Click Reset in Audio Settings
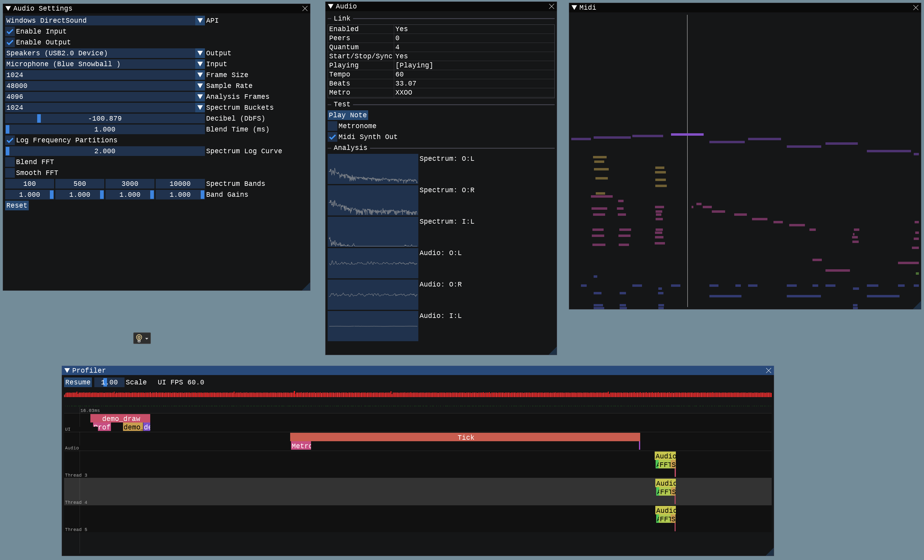Screen dimensions: 924x560 [x=17, y=206]
